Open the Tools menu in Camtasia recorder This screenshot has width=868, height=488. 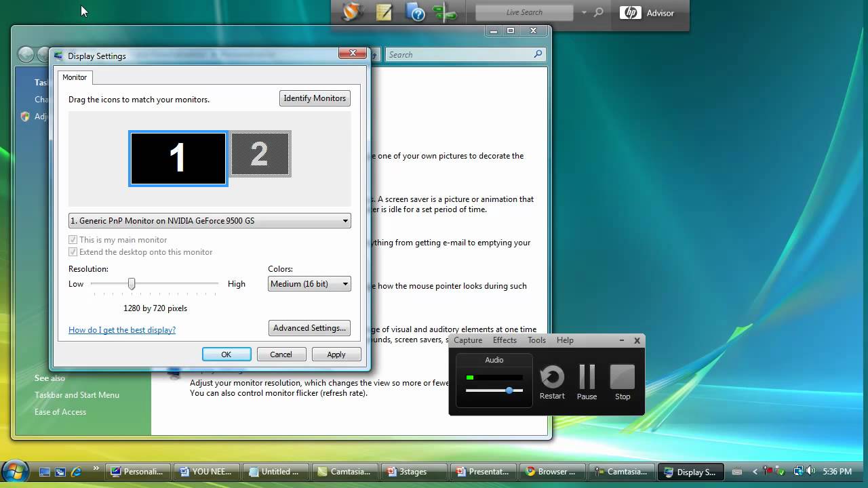[536, 340]
